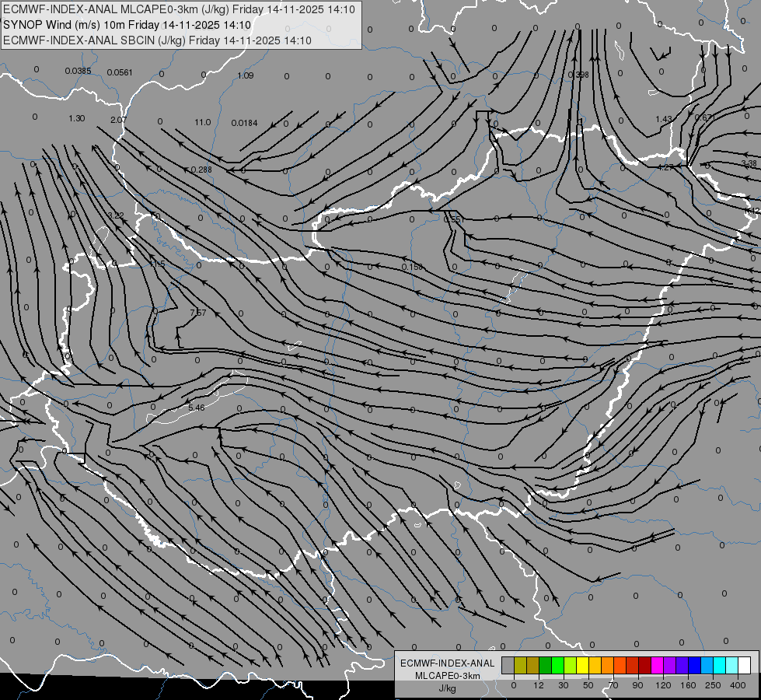Viewport: 761px width, 700px height.
Task: Pick the orange swatch above the 70 tick
Action: 608,665
